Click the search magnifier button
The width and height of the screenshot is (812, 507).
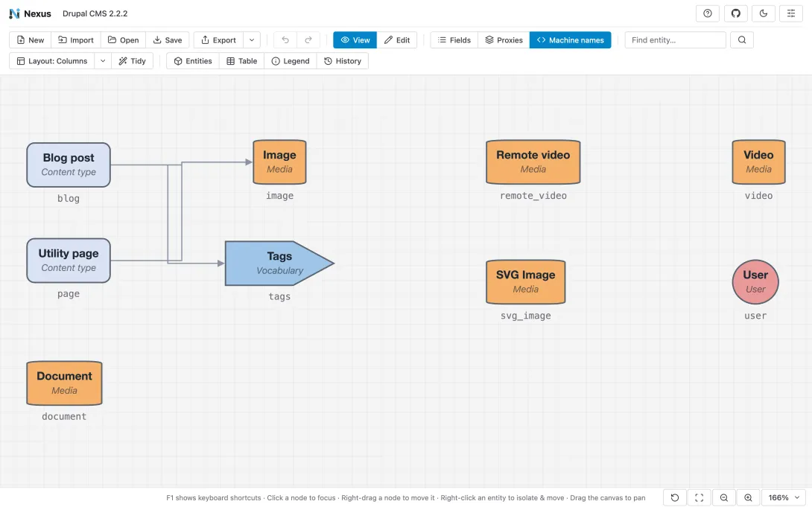(x=742, y=40)
